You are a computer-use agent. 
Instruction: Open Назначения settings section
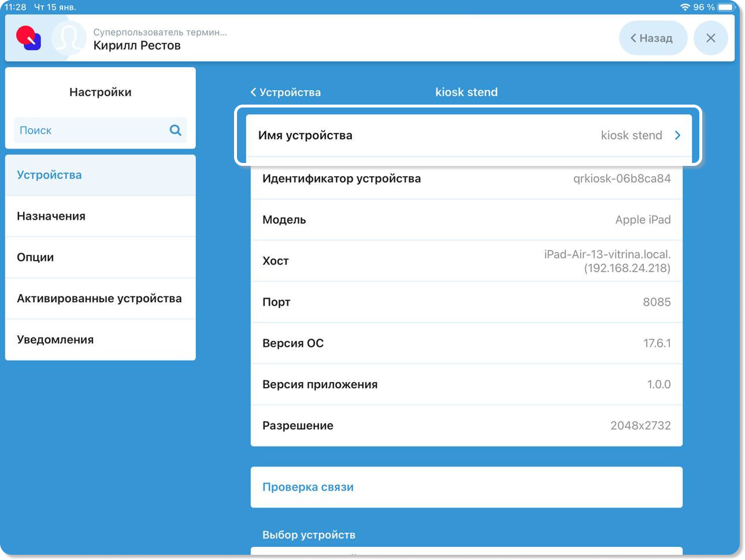click(x=100, y=216)
